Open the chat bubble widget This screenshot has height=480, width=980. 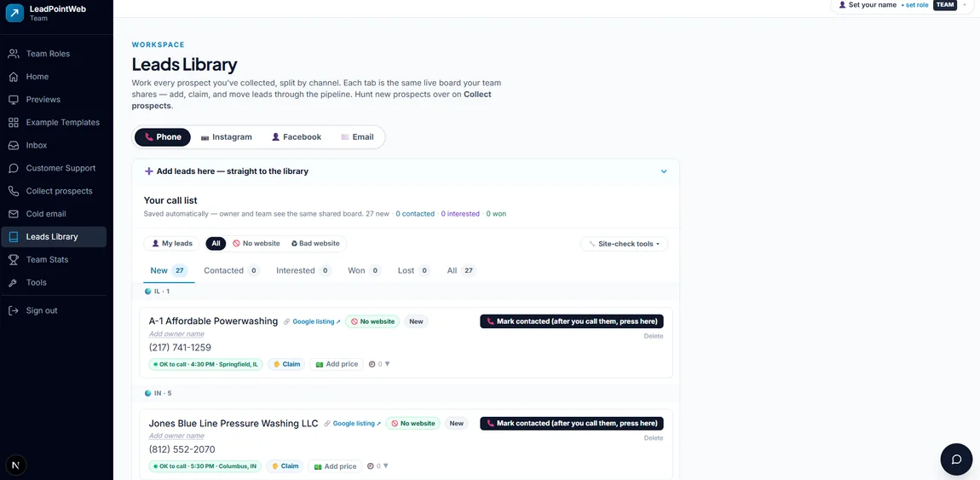click(956, 460)
